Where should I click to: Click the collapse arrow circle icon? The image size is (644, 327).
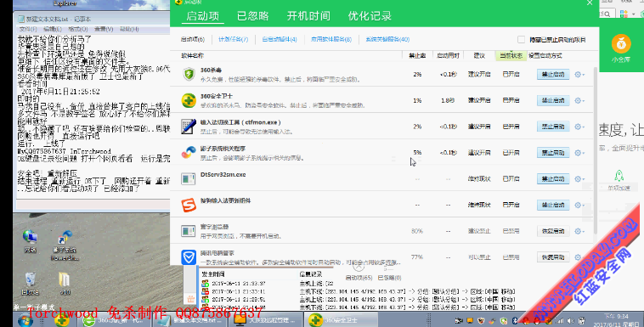point(359,267)
